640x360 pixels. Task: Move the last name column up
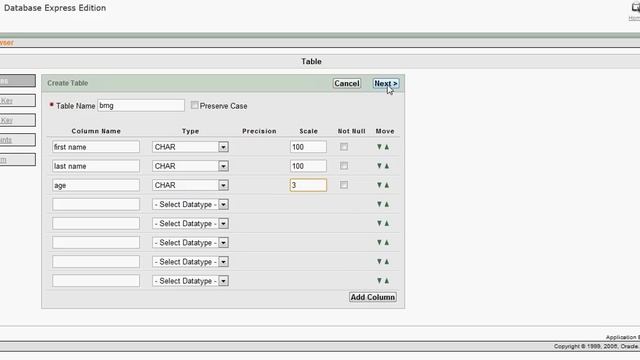(x=387, y=166)
